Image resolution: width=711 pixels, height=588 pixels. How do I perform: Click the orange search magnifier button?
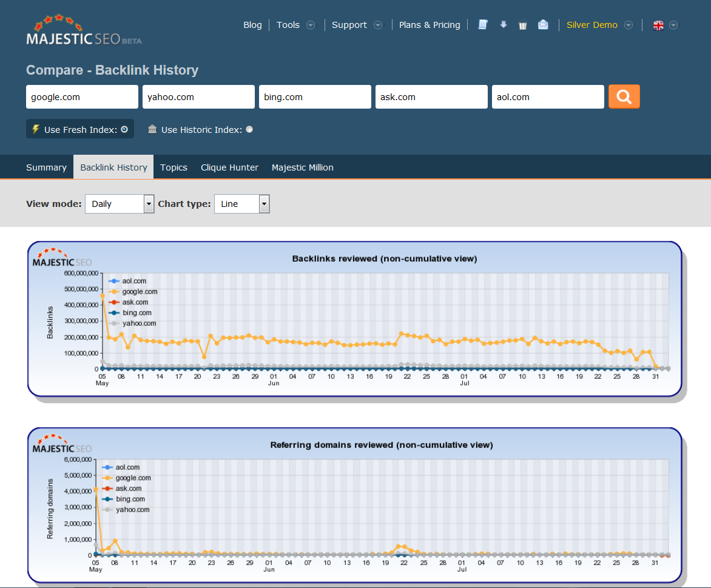coord(624,96)
